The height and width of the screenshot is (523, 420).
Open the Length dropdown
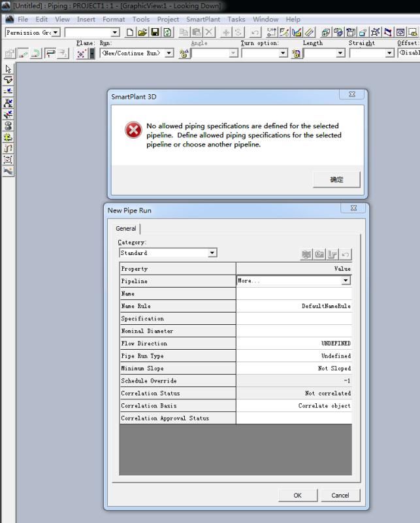pos(340,53)
